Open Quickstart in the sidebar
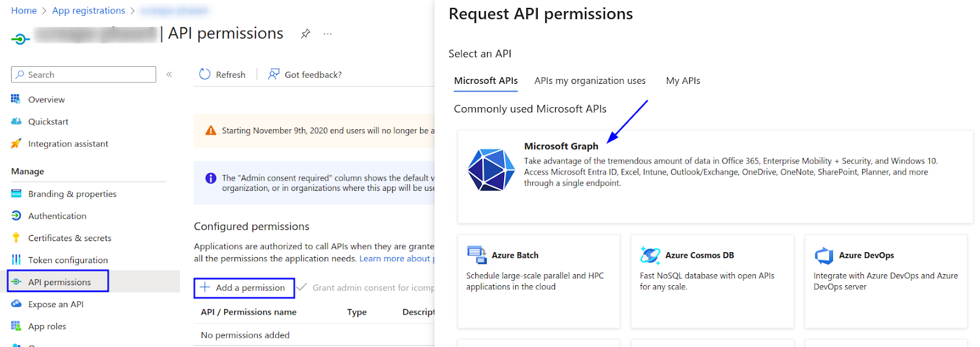980x347 pixels. click(48, 121)
